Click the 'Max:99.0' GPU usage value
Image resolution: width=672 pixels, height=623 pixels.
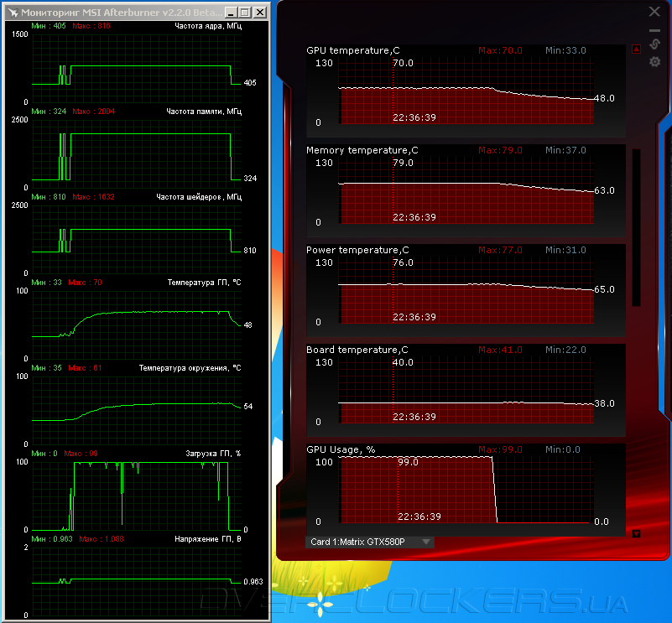[x=500, y=450]
